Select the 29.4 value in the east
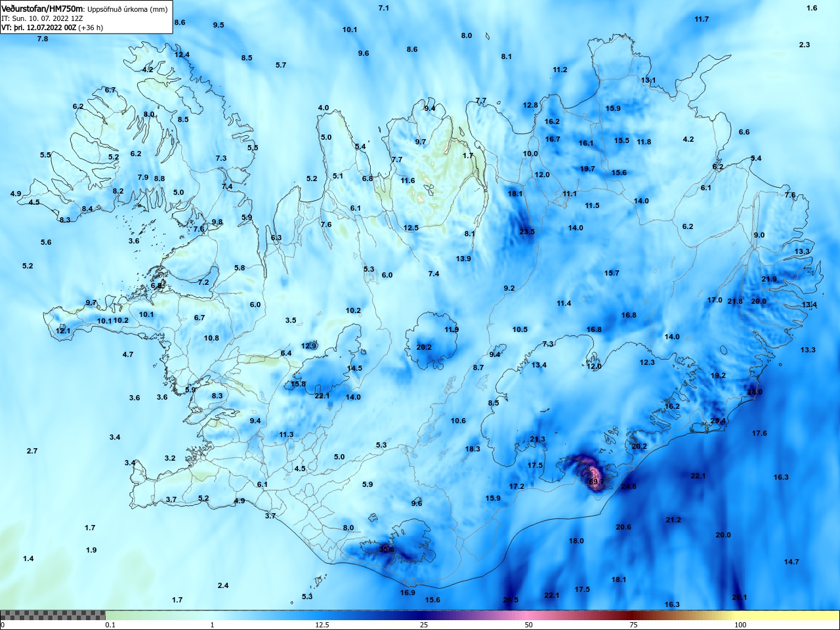The height and width of the screenshot is (630, 840). point(718,421)
